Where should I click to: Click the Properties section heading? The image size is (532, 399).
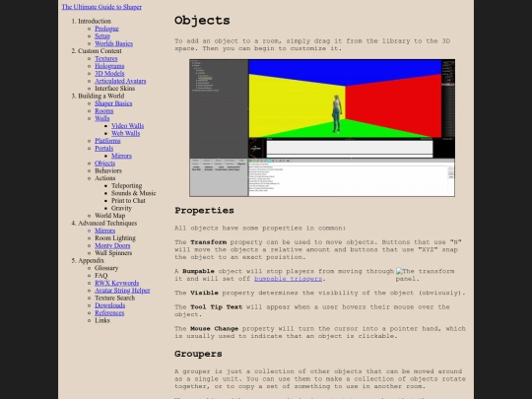[204, 211]
